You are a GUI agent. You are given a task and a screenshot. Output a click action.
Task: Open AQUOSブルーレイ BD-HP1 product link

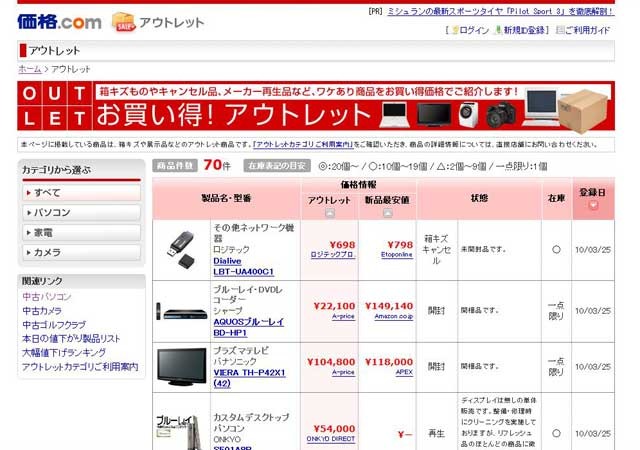coord(248,327)
